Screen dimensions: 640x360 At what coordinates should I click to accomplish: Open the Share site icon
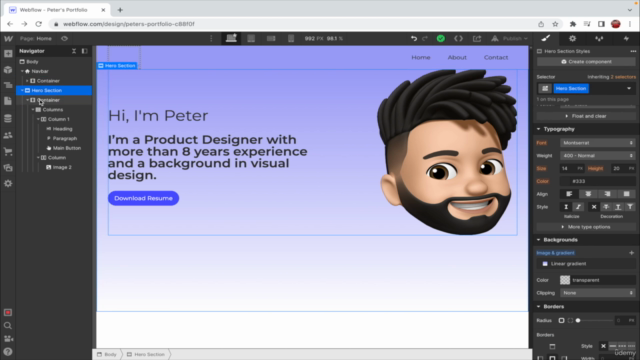coord(477,38)
